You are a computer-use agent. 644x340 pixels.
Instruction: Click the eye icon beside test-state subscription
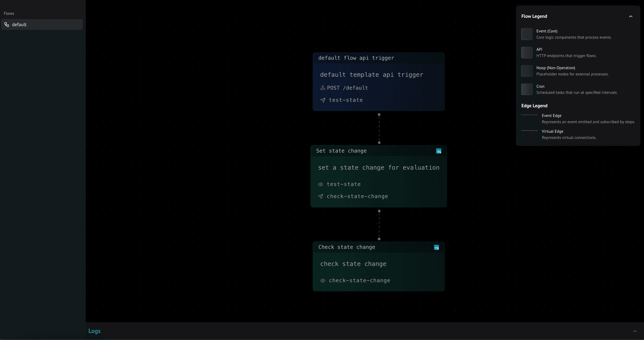[x=320, y=184]
